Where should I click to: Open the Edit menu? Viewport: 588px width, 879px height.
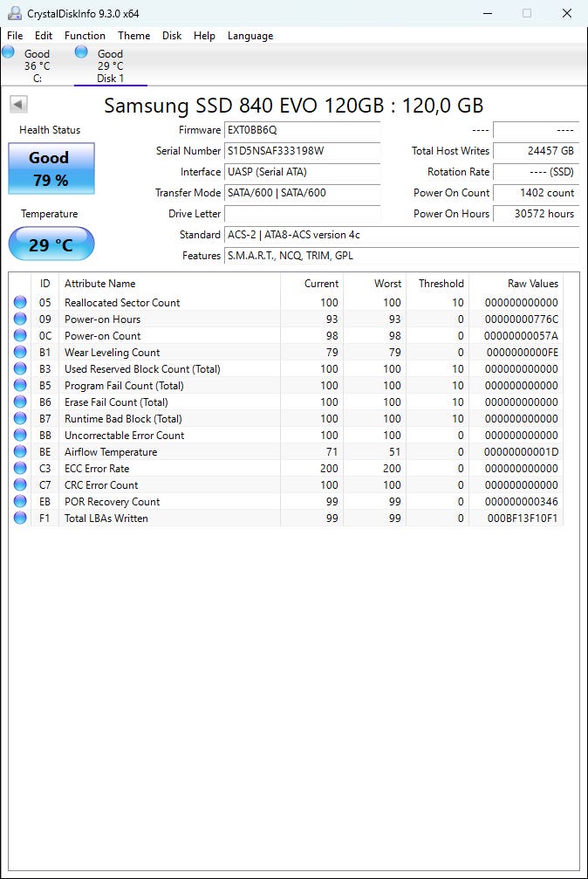click(x=43, y=35)
